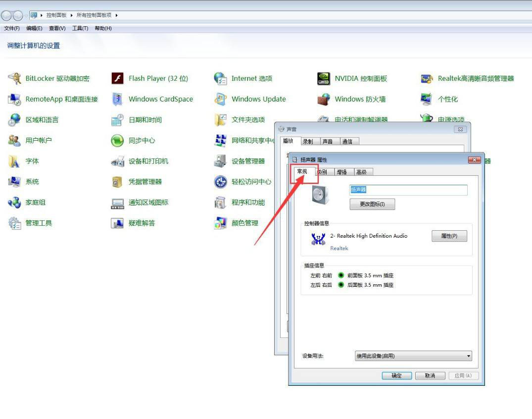Open Windows 防火墙 icon
This screenshot has width=532, height=419.
324,99
